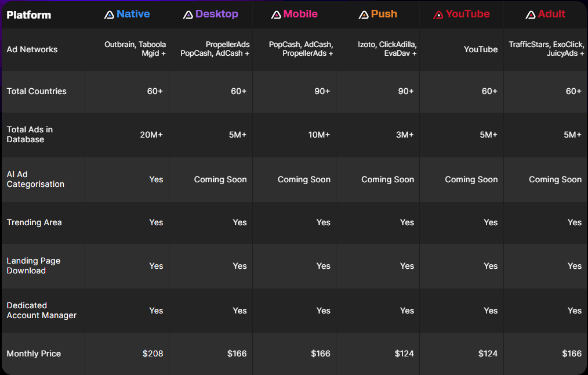Select the Landing Page Download label

(x=34, y=265)
